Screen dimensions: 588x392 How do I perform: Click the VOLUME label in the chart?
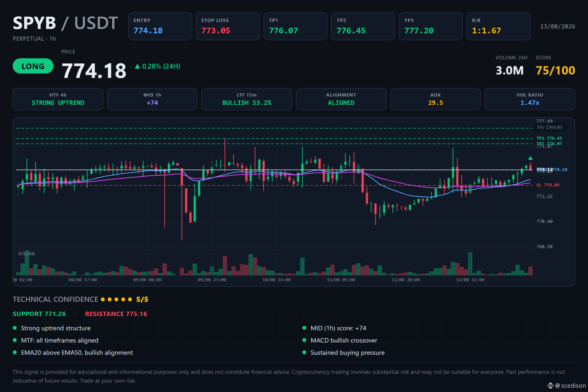26,254
